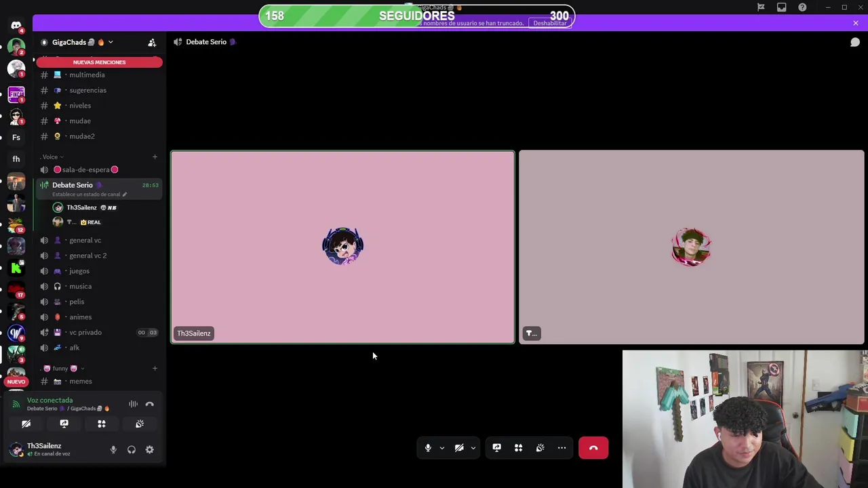Click the NUEVO servers indicator
868x488 pixels.
[x=16, y=382]
